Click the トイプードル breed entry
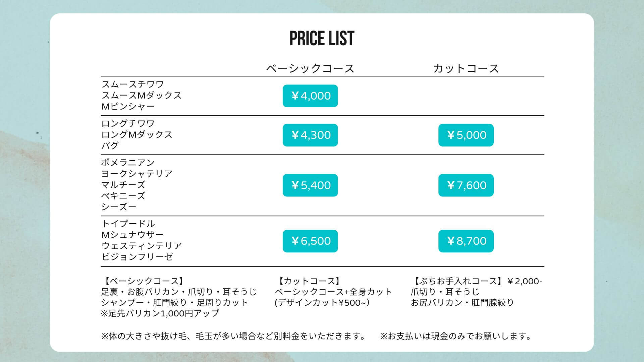 pos(128,224)
